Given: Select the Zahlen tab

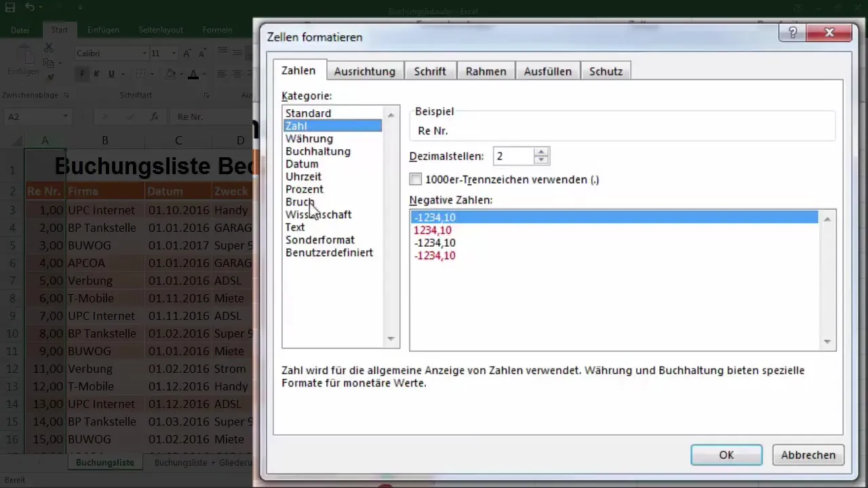Looking at the screenshot, I should pos(298,70).
